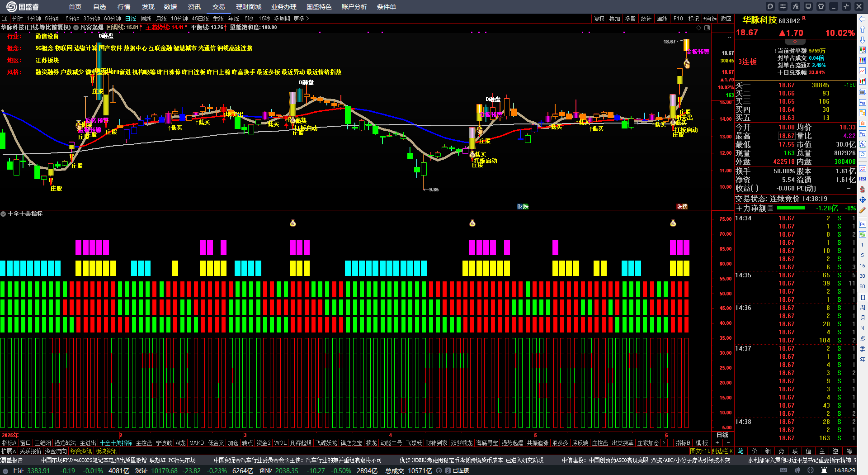
Task: Click the green 主力净额 progress bar
Action: click(x=791, y=208)
